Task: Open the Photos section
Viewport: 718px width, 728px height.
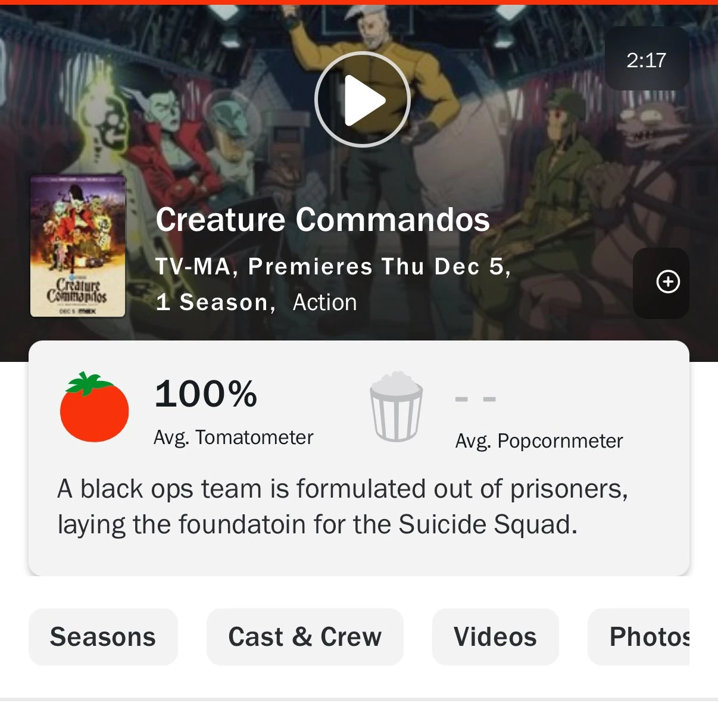Action: click(651, 636)
